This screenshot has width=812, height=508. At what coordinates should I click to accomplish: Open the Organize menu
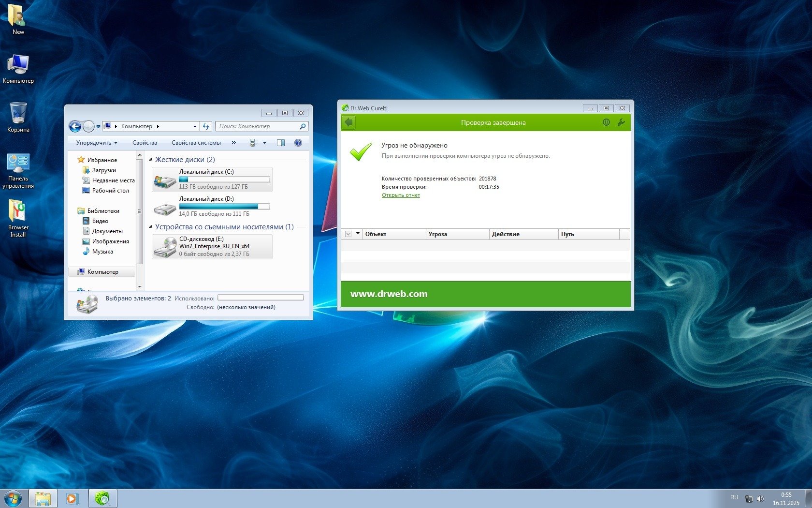(97, 143)
